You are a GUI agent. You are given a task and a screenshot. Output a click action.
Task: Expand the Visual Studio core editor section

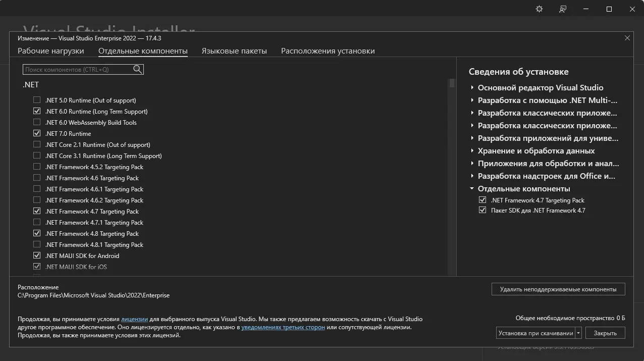472,87
